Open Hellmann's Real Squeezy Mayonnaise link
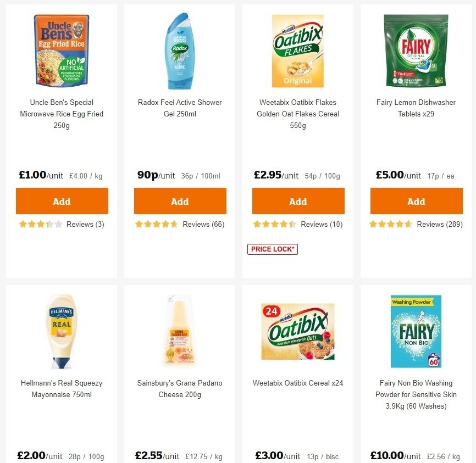Screen dimensions: 476x463 pyautogui.click(x=62, y=388)
